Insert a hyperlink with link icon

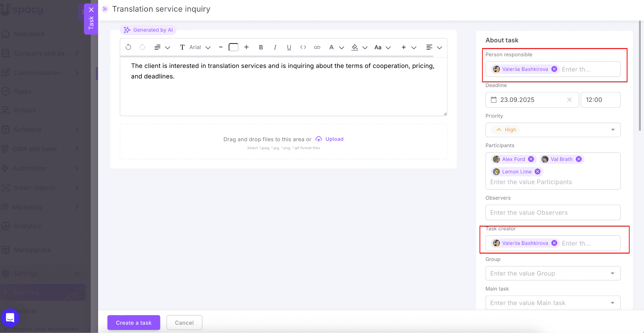point(317,47)
